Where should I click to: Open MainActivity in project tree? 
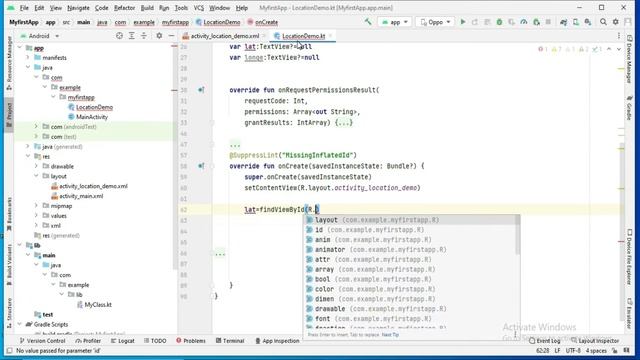click(x=91, y=117)
